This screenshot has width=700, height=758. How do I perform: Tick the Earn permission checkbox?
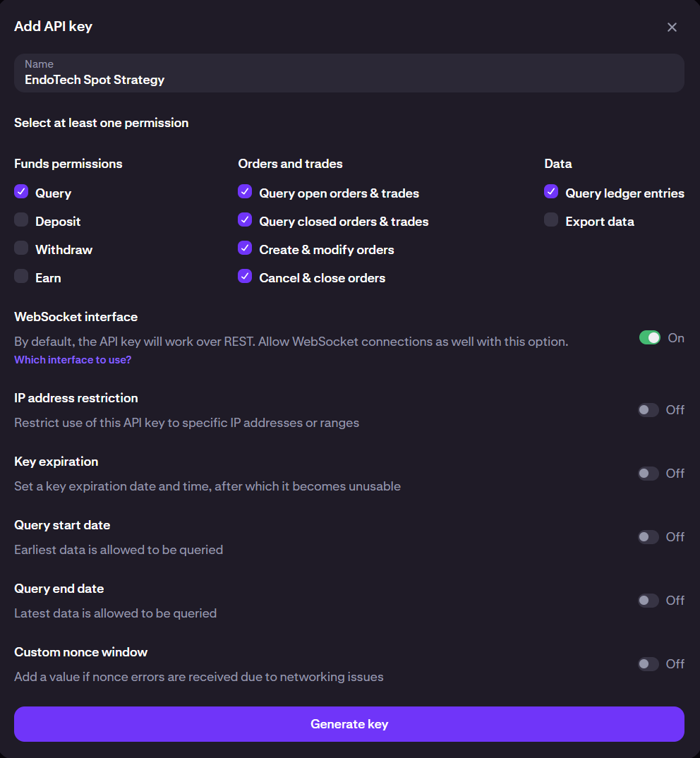tap(22, 277)
